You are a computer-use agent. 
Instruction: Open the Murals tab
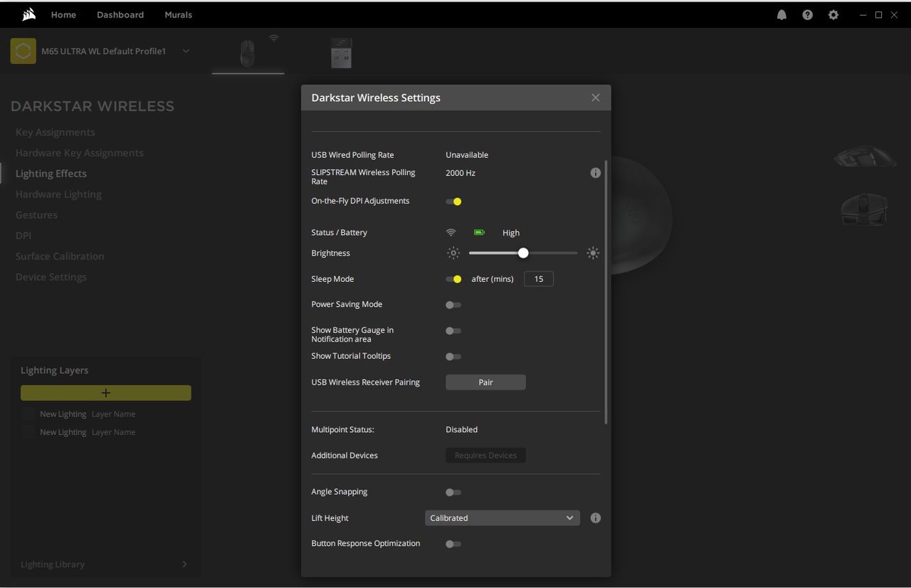[179, 14]
